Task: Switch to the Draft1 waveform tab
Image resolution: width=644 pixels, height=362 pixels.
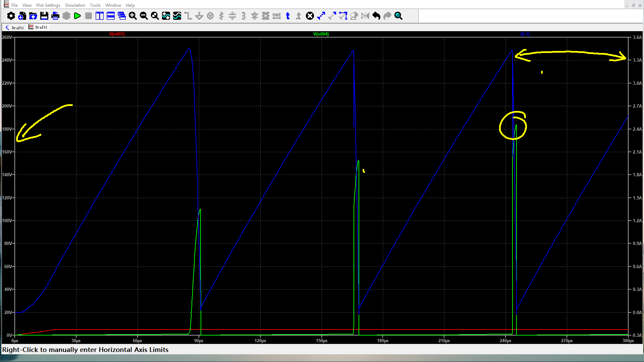Action: pyautogui.click(x=38, y=27)
